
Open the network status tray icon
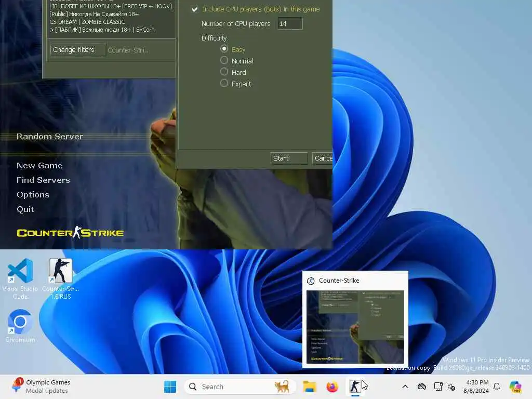(438, 387)
